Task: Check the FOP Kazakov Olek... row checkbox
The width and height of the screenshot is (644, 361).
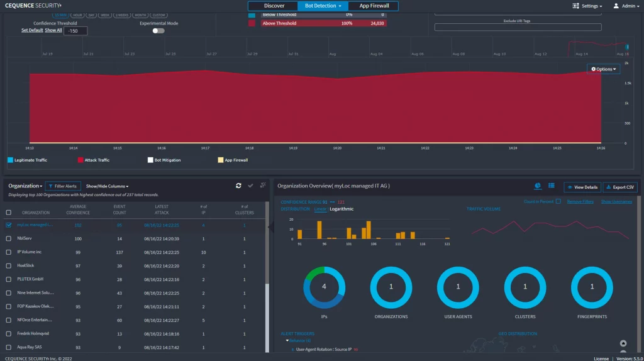Action: (9, 307)
